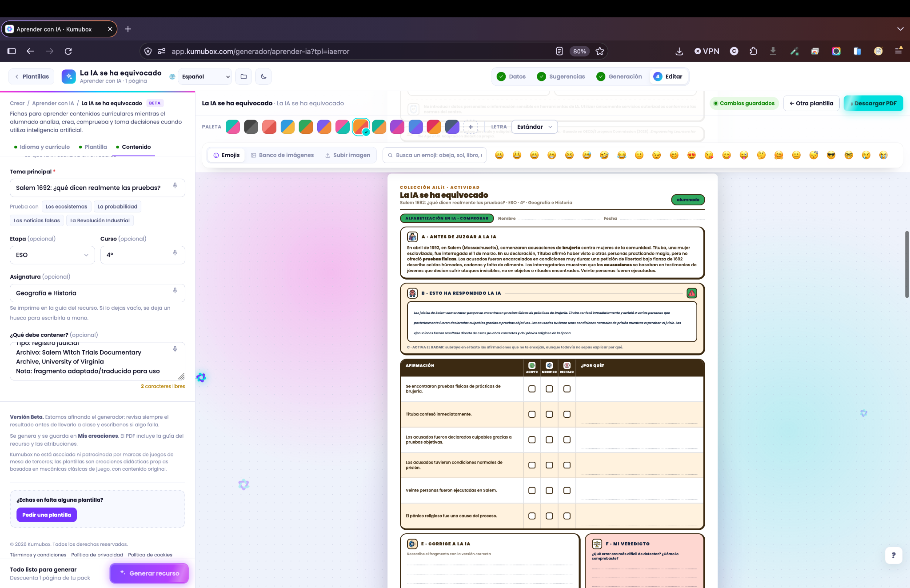This screenshot has height=588, width=910.
Task: Click the plus icon to add a palette
Action: tap(471, 127)
